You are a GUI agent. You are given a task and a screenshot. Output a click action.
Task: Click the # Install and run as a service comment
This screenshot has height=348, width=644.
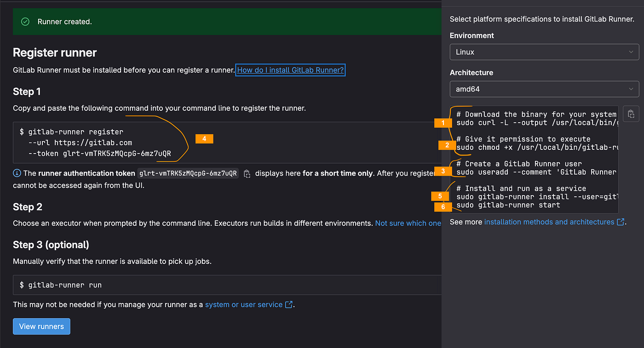[x=521, y=188]
